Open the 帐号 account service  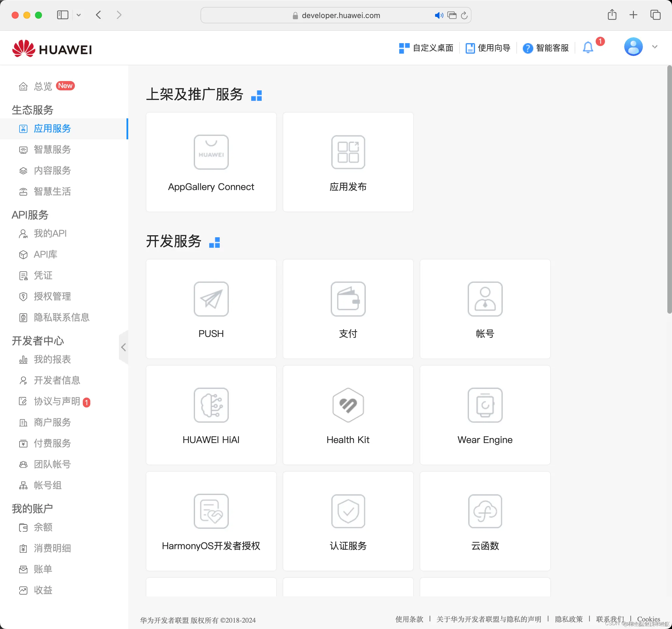485,309
